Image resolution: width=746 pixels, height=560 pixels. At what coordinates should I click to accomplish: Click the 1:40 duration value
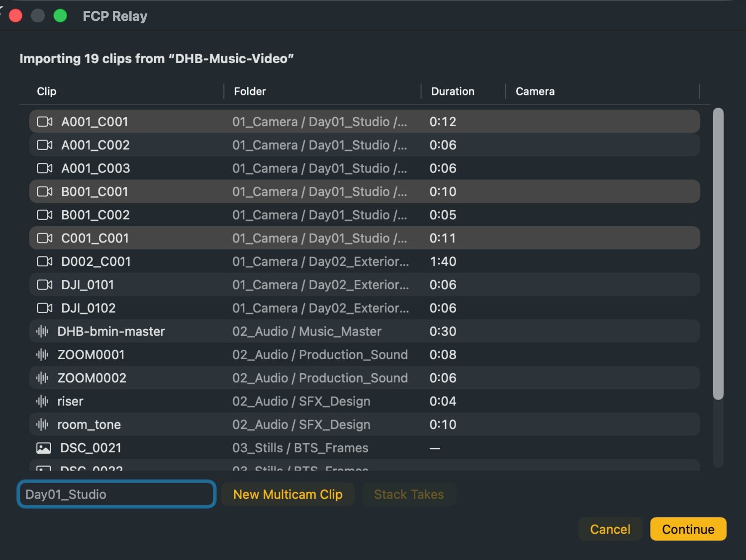click(443, 262)
